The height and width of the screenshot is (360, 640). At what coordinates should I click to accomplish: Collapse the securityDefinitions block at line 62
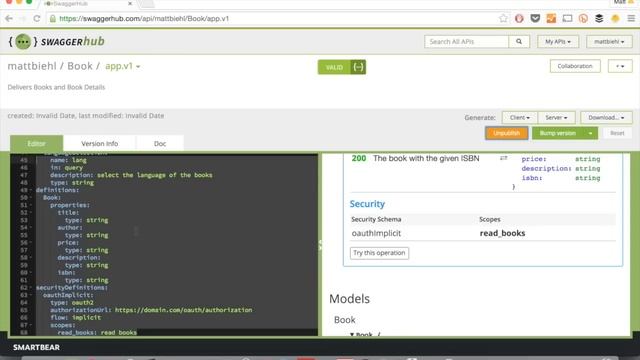pyautogui.click(x=31, y=287)
